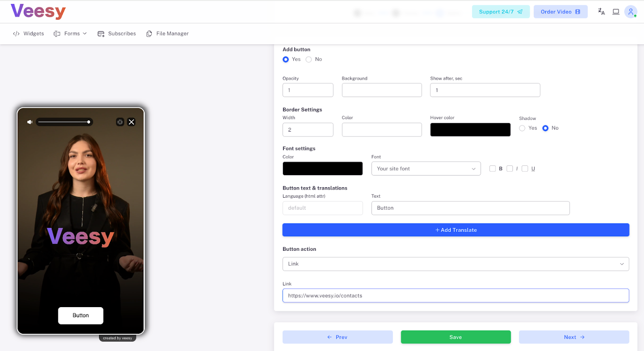Click the video preview thumbnail
The width and height of the screenshot is (644, 351).
(80, 221)
